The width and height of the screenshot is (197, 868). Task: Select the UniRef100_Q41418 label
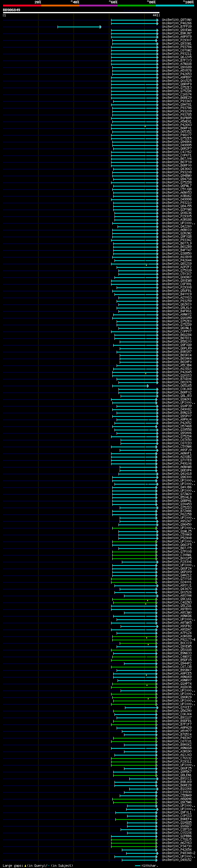tap(177, 474)
